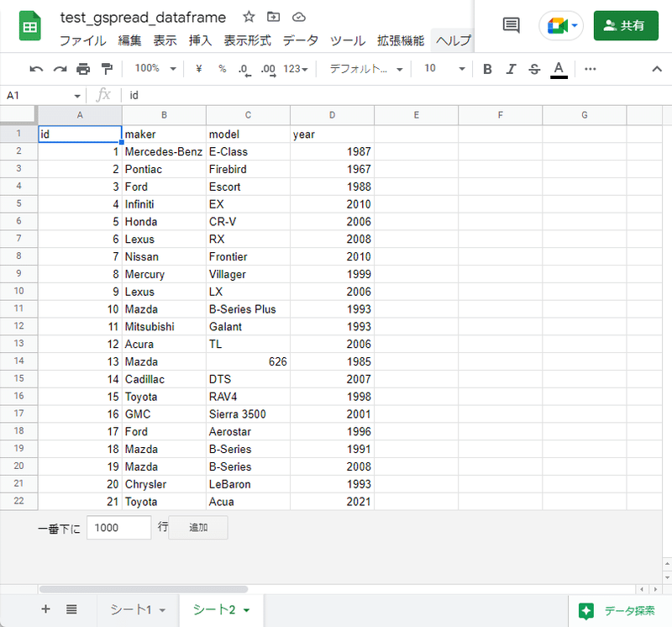The image size is (672, 627).
Task: Open the 拡張機能 menu
Action: (401, 40)
